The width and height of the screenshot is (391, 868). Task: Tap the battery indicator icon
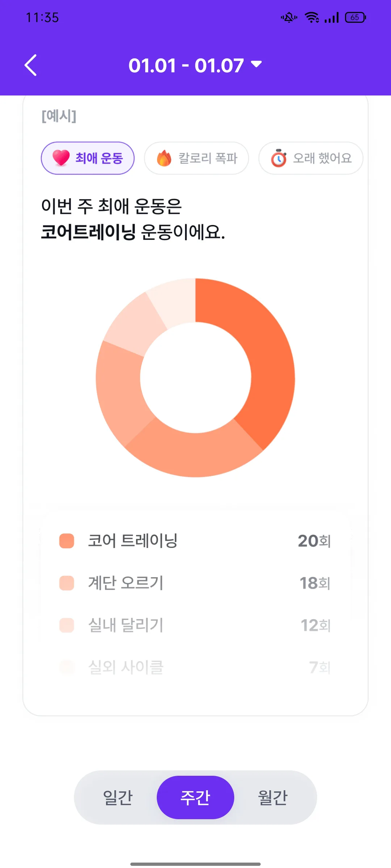[356, 17]
